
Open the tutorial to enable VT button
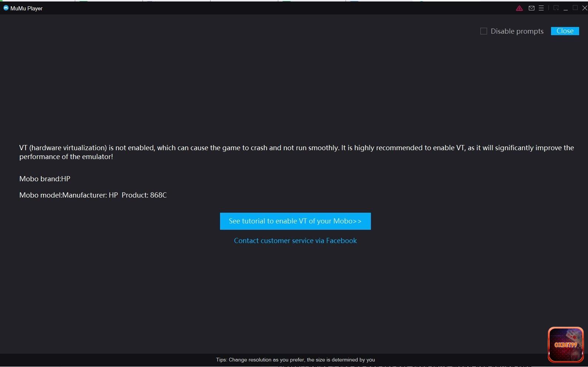coord(295,221)
